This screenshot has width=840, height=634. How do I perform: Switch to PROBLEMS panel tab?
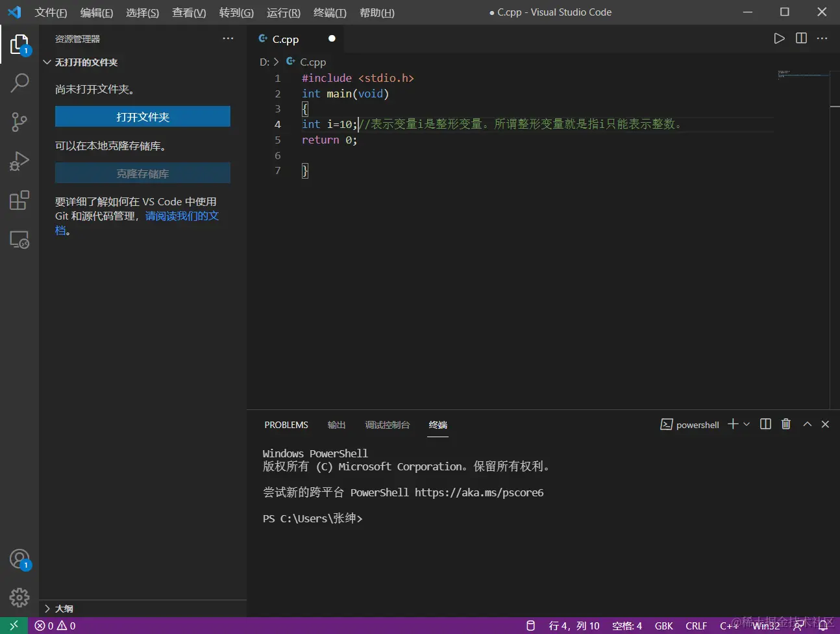tap(286, 425)
